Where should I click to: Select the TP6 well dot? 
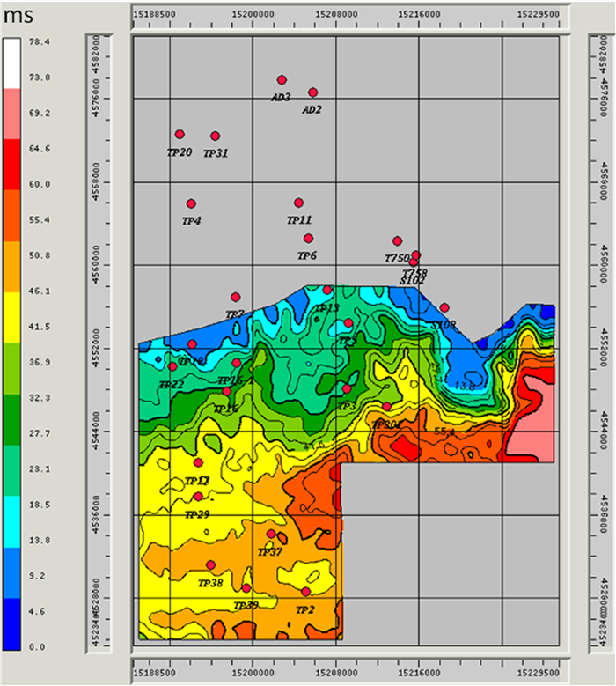pyautogui.click(x=308, y=239)
